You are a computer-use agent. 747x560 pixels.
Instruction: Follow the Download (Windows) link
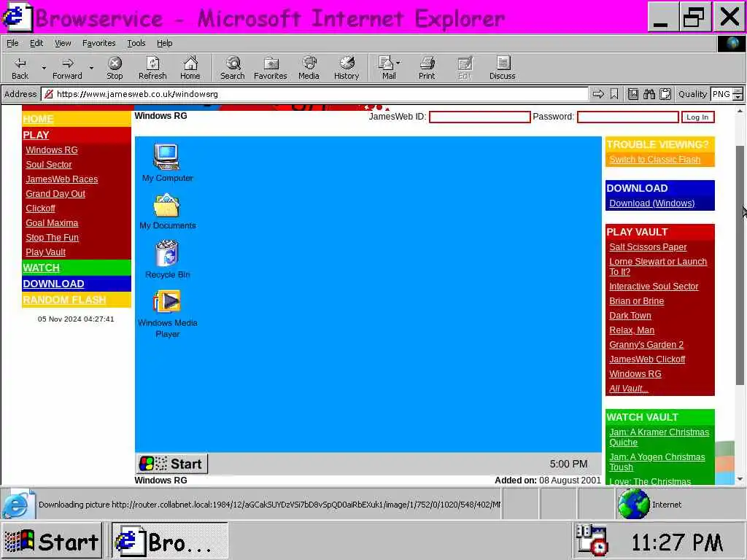tap(651, 203)
